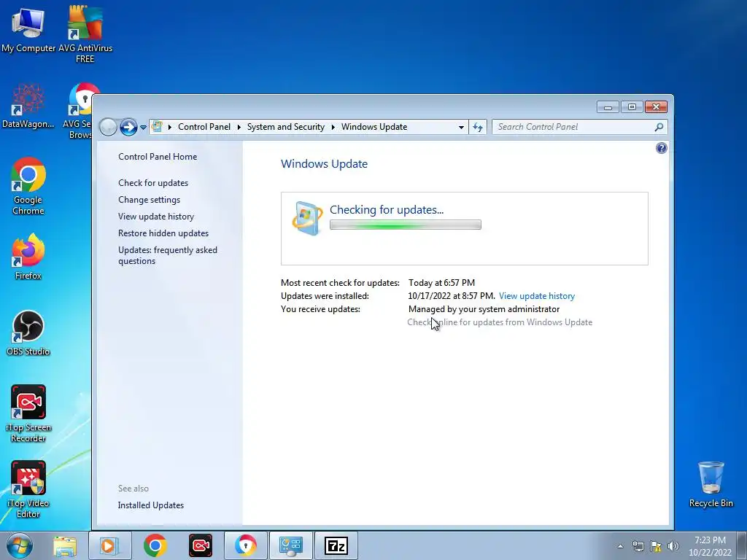Screen dimensions: 747x560
Task: Select System and Security breadcrumb
Action: tap(285, 127)
